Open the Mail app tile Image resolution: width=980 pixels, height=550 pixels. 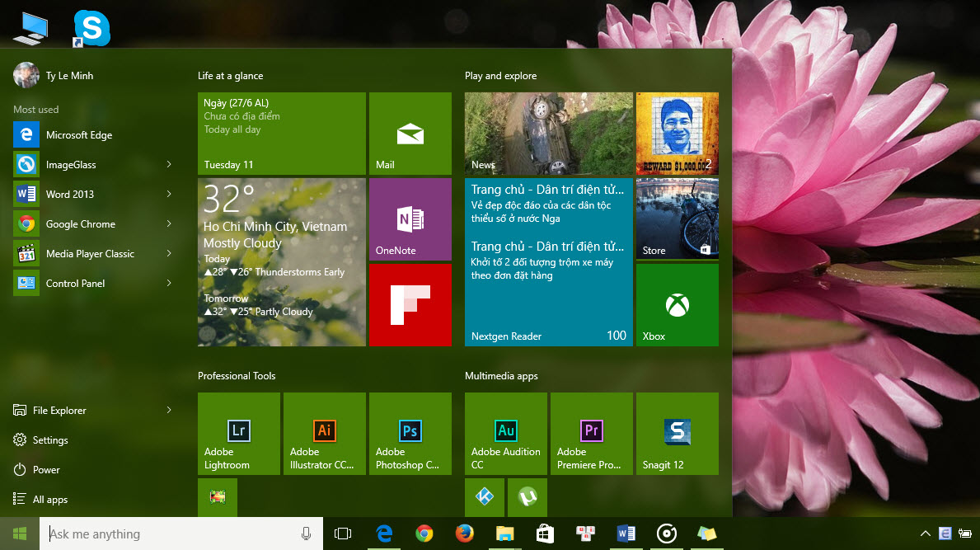tap(410, 134)
